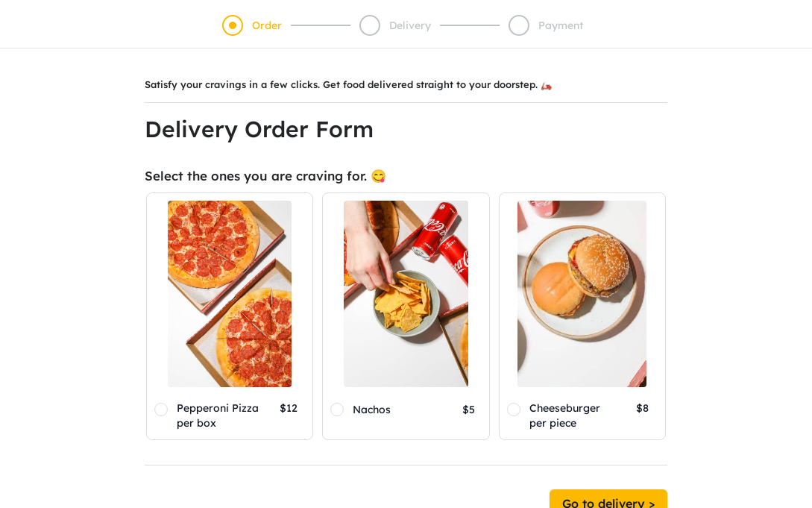Viewport: 812px width, 508px height.
Task: Click the Cheeseburger per piece label
Action: [564, 416]
